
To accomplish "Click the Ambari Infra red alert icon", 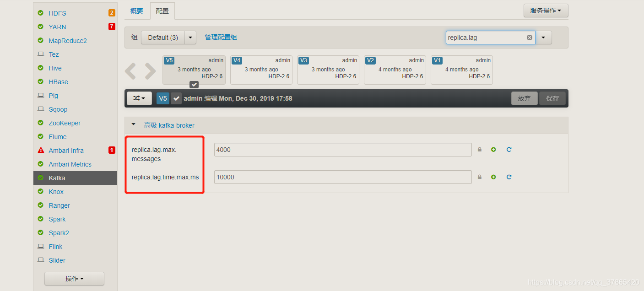I will (41, 151).
